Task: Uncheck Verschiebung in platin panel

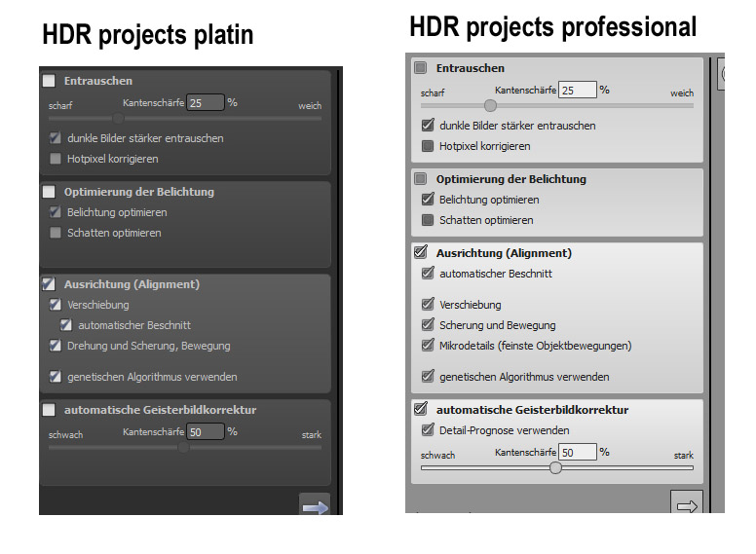Action: point(55,305)
